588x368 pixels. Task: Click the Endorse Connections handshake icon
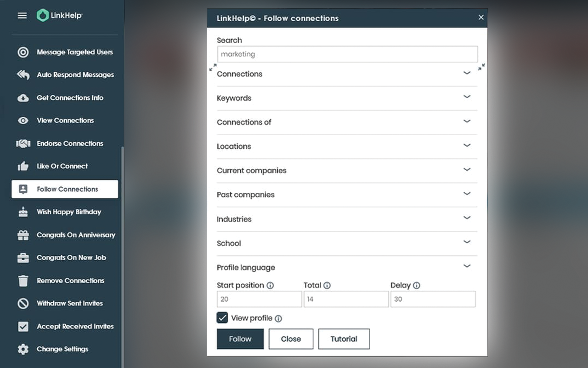pyautogui.click(x=23, y=144)
